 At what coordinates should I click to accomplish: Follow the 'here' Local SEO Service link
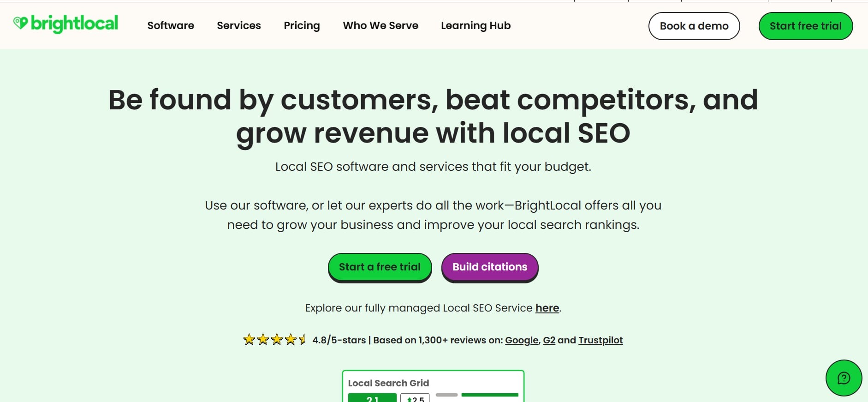coord(547,308)
